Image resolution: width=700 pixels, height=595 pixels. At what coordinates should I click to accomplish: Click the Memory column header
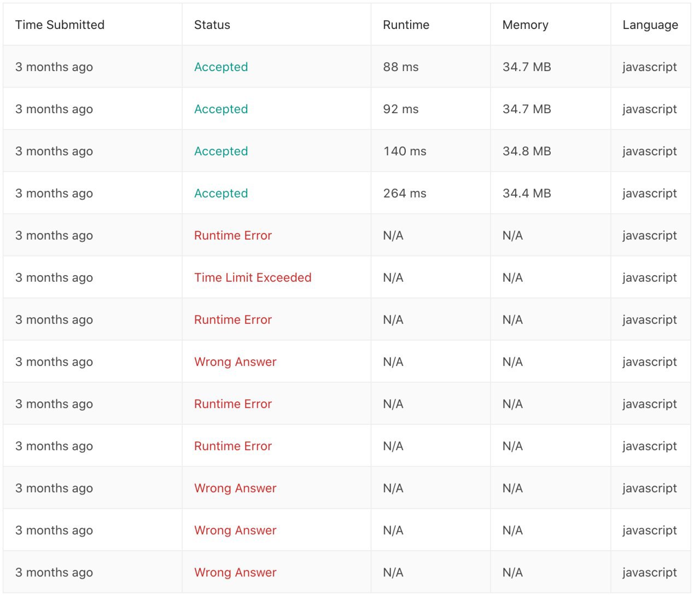click(525, 25)
